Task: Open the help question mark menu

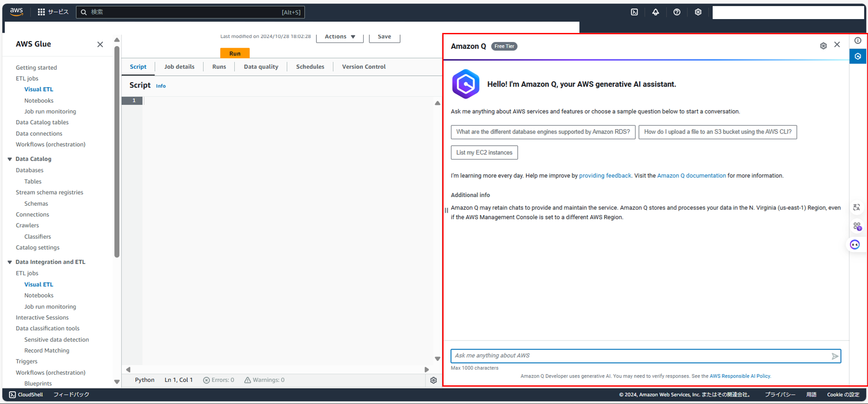Action: click(677, 12)
